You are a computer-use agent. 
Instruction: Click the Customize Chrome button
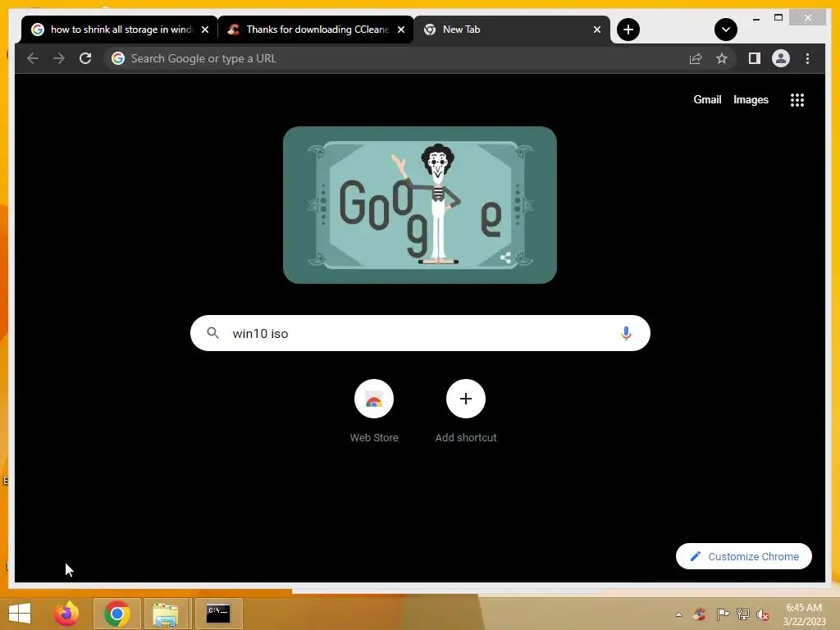point(743,556)
